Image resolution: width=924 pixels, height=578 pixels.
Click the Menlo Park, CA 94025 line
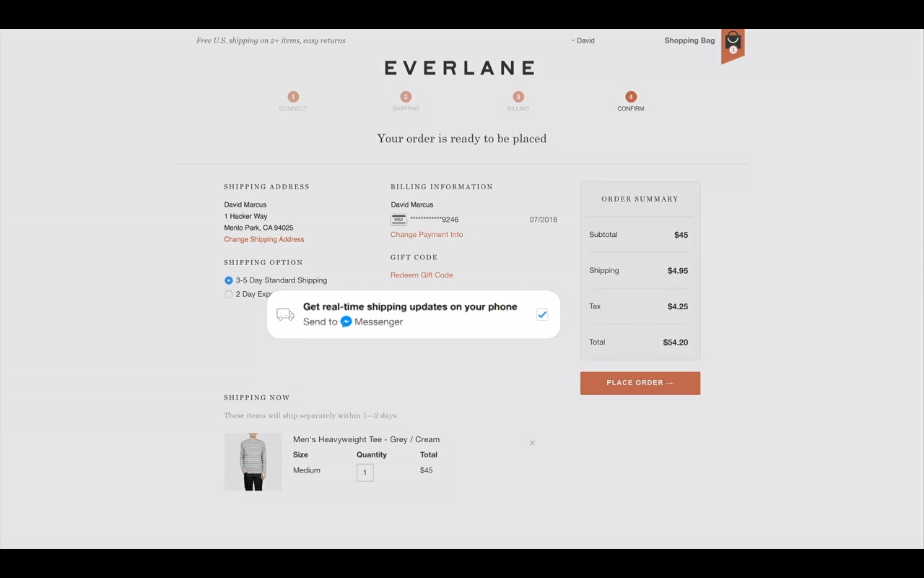click(x=258, y=228)
